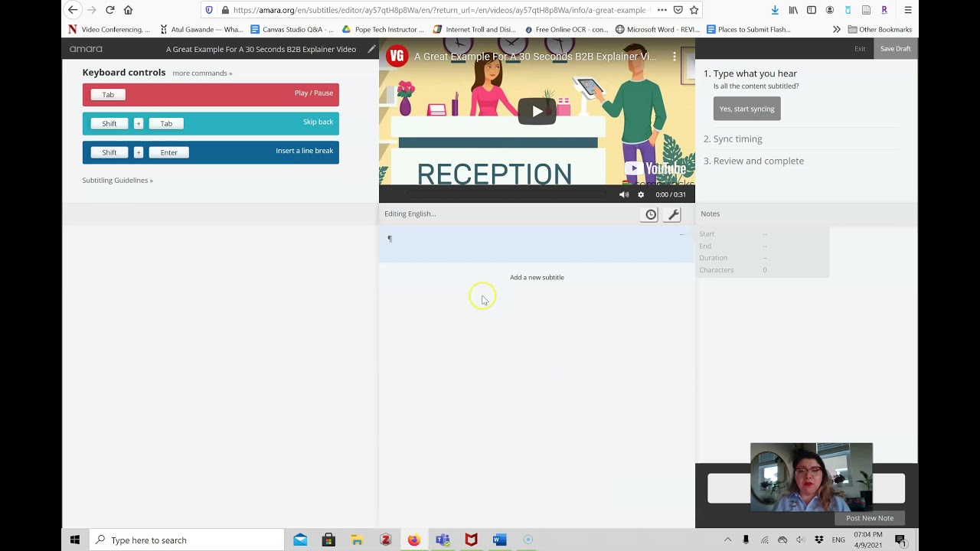Click the pencil icon beside the video title
The width and height of the screenshot is (980, 551).
pyautogui.click(x=371, y=49)
